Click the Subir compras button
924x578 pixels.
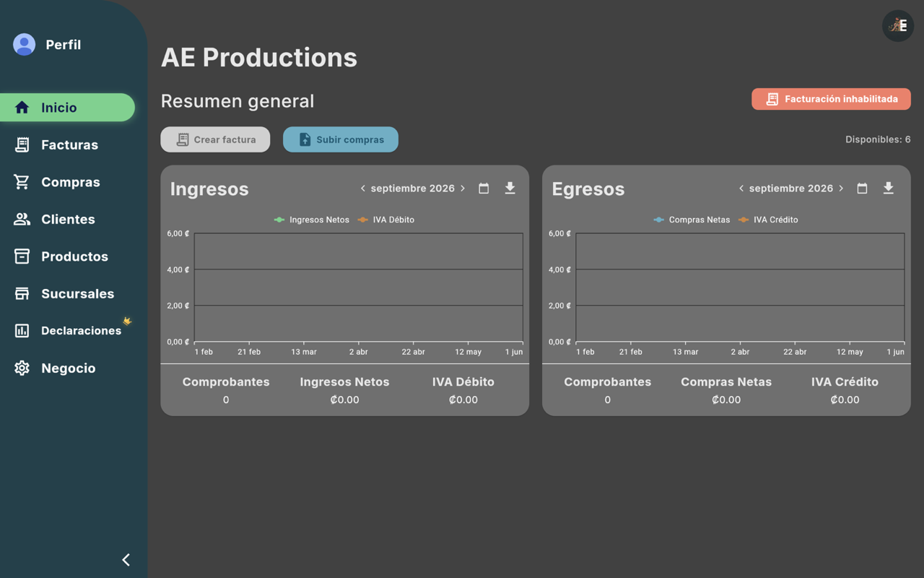pos(341,139)
